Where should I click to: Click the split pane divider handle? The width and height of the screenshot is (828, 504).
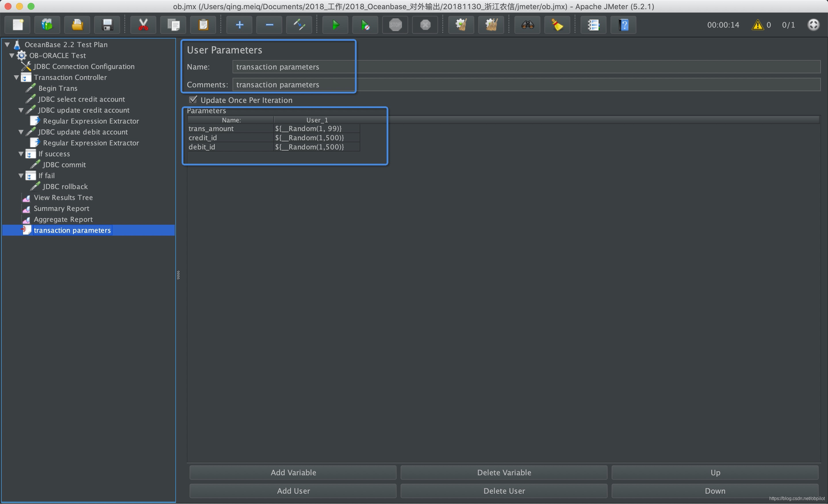coord(178,275)
